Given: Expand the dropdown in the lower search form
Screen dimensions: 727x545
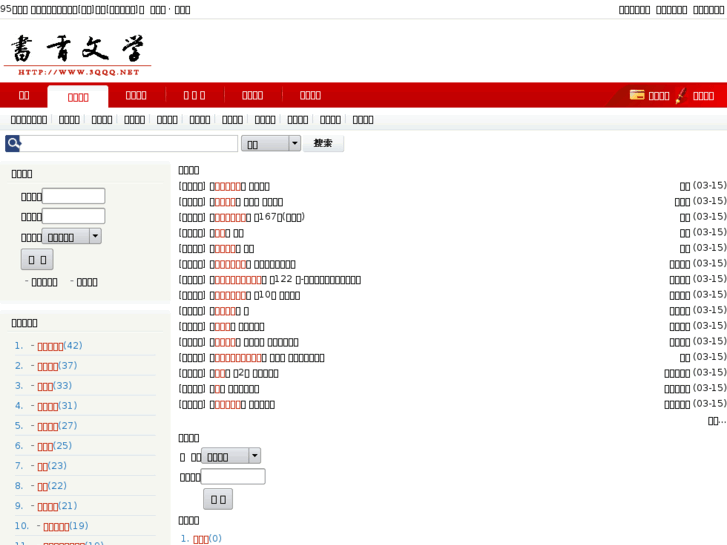Looking at the screenshot, I should pyautogui.click(x=231, y=456).
